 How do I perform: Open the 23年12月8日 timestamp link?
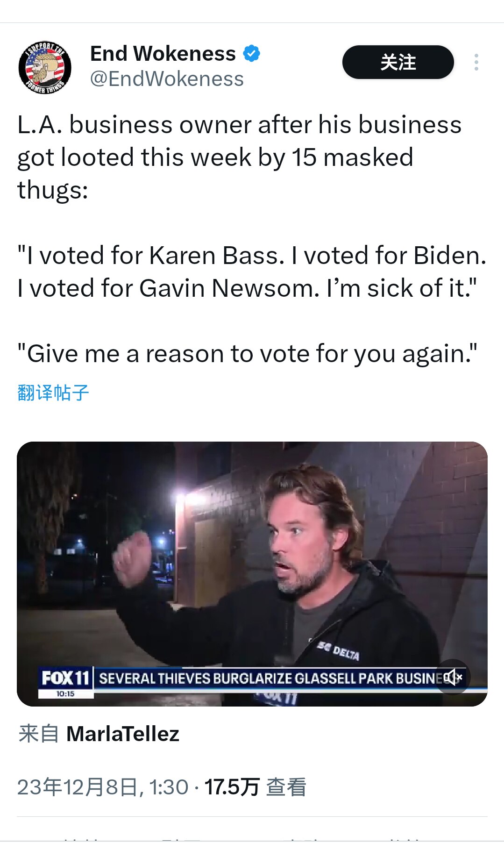(103, 787)
